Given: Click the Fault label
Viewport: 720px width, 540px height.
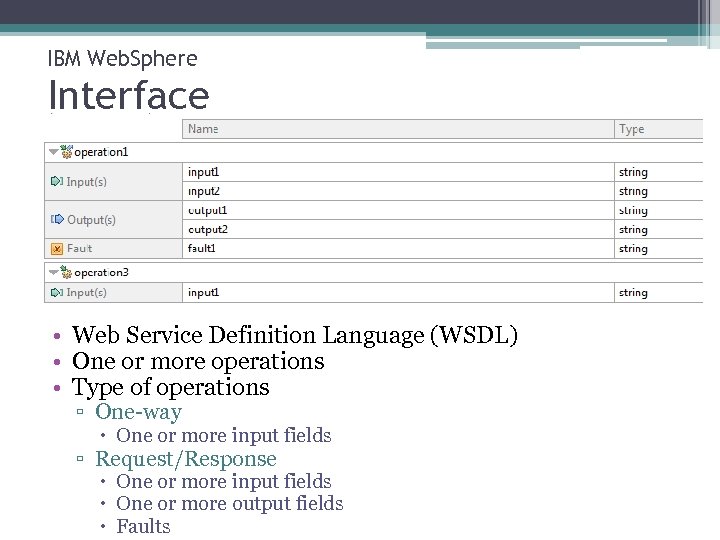Looking at the screenshot, I should pyautogui.click(x=79, y=248).
